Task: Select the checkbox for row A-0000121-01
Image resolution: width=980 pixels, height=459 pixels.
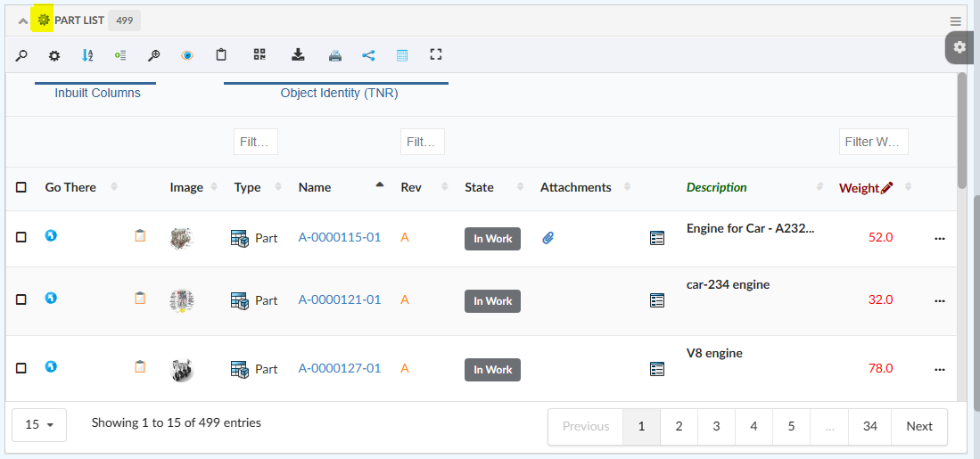Action: [x=21, y=300]
